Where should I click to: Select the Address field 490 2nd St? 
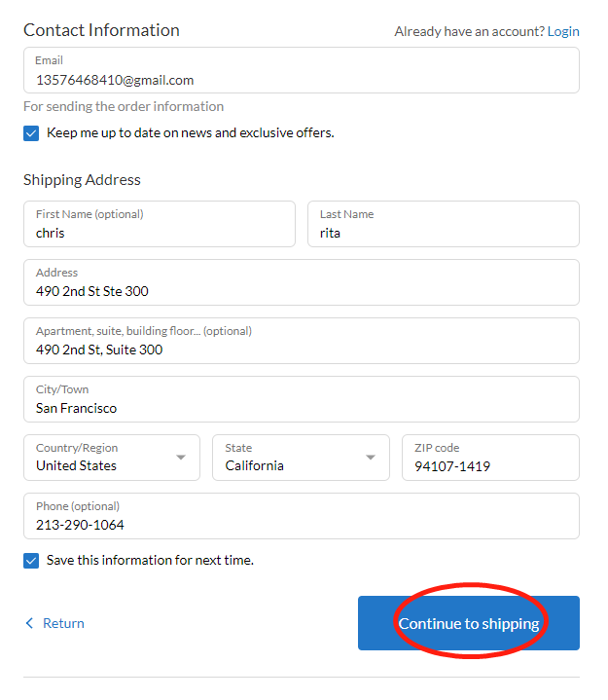tap(302, 282)
